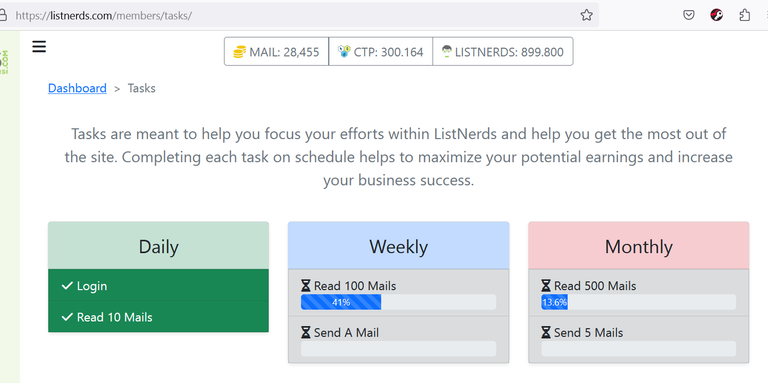Click the MAIL: 28,455 balance button
The image size is (768, 383).
276,51
